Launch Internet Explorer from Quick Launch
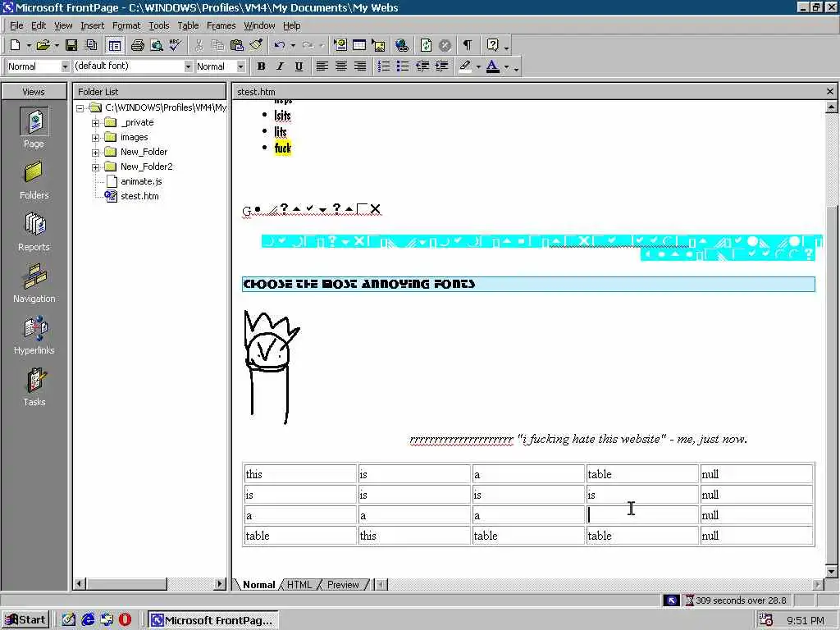Screen dimensions: 840x630 pyautogui.click(x=88, y=620)
